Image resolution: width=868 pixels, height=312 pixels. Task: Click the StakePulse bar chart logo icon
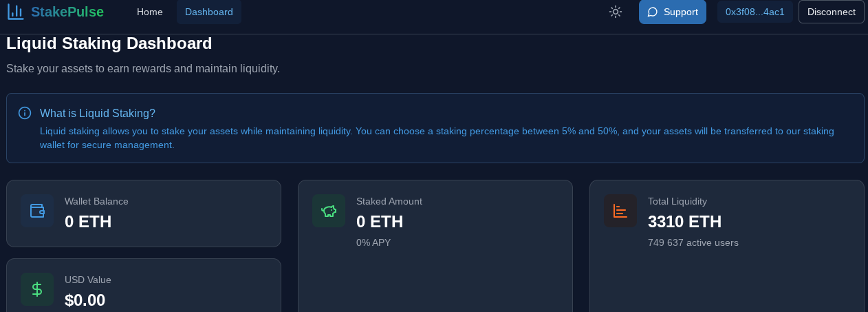tap(15, 12)
